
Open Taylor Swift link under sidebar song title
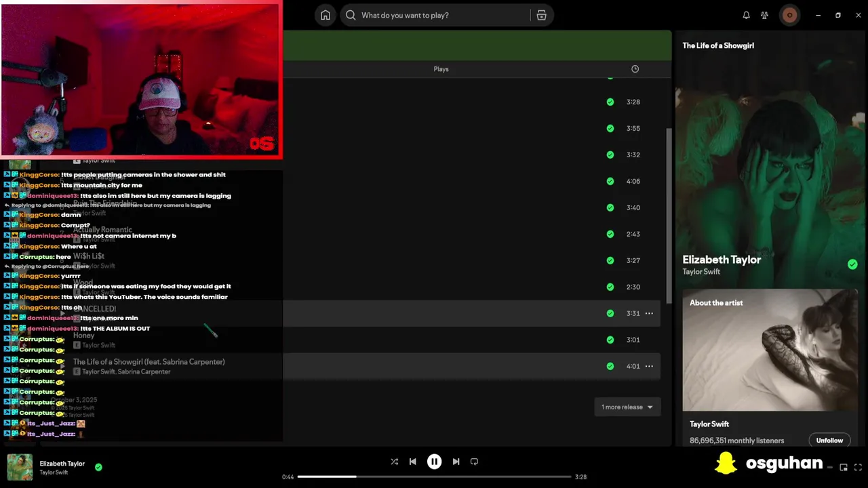(701, 272)
